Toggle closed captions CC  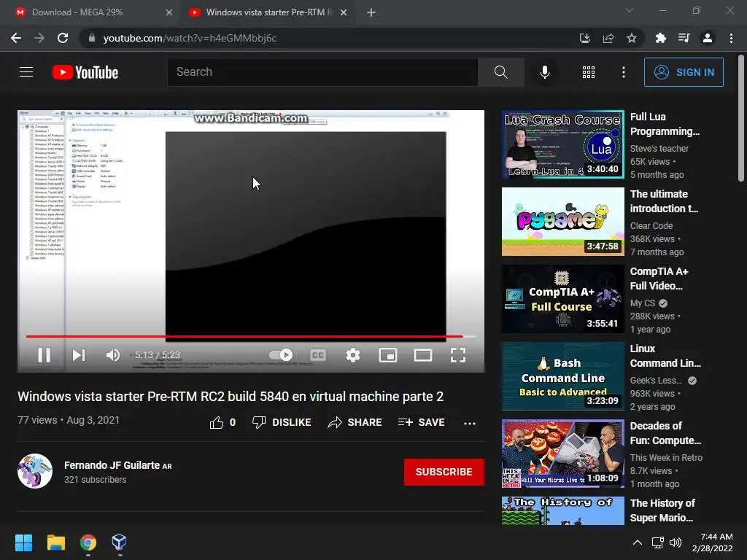[x=318, y=355]
